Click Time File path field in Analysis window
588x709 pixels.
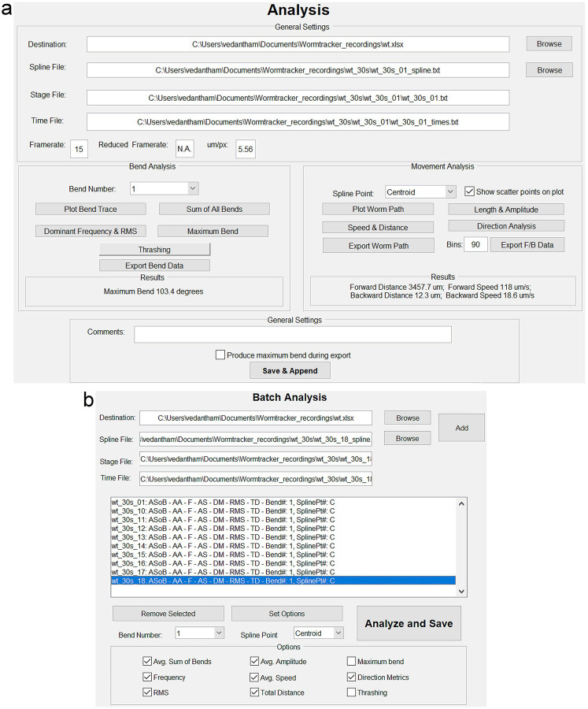[x=298, y=121]
